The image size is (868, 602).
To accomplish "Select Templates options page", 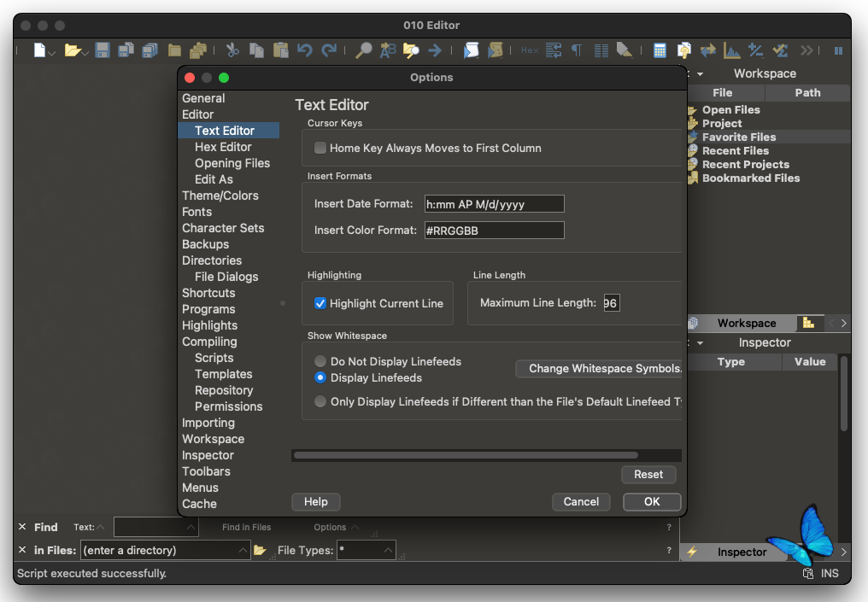I will [x=224, y=374].
